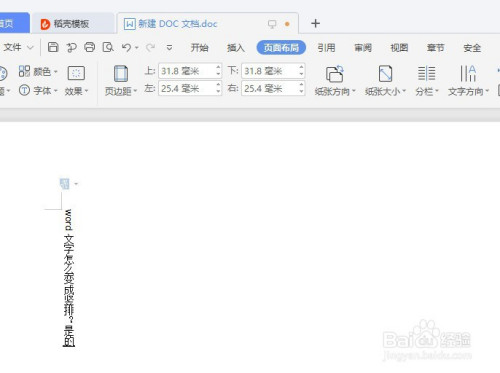Open the 安全 ribbon tab
The width and height of the screenshot is (500, 373).
coord(472,48)
